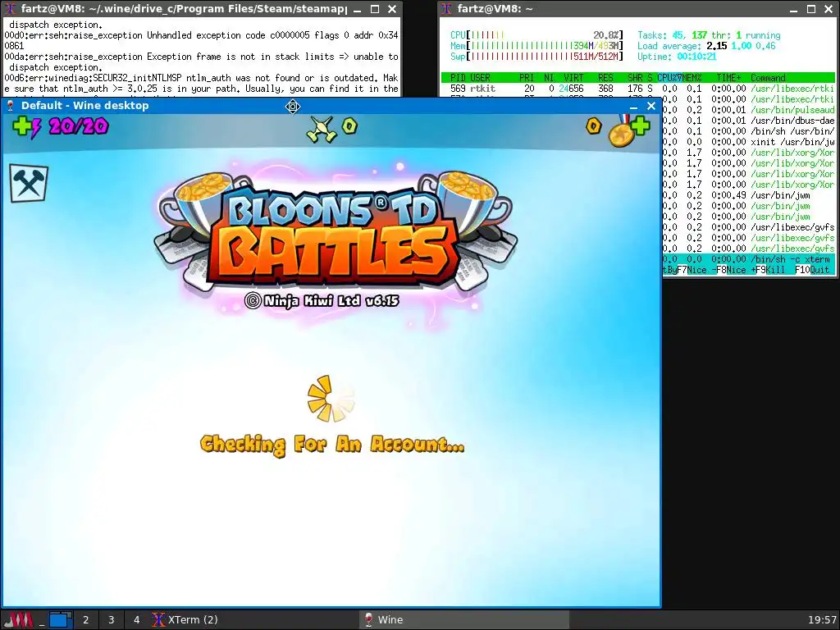
Task: Sort htop by the MEM% column header
Action: tap(692, 78)
